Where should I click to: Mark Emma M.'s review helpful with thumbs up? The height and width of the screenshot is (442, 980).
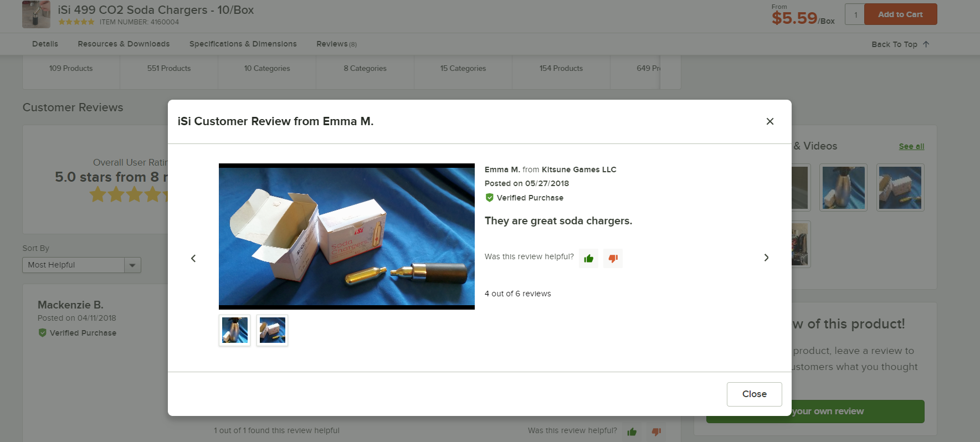(x=588, y=258)
